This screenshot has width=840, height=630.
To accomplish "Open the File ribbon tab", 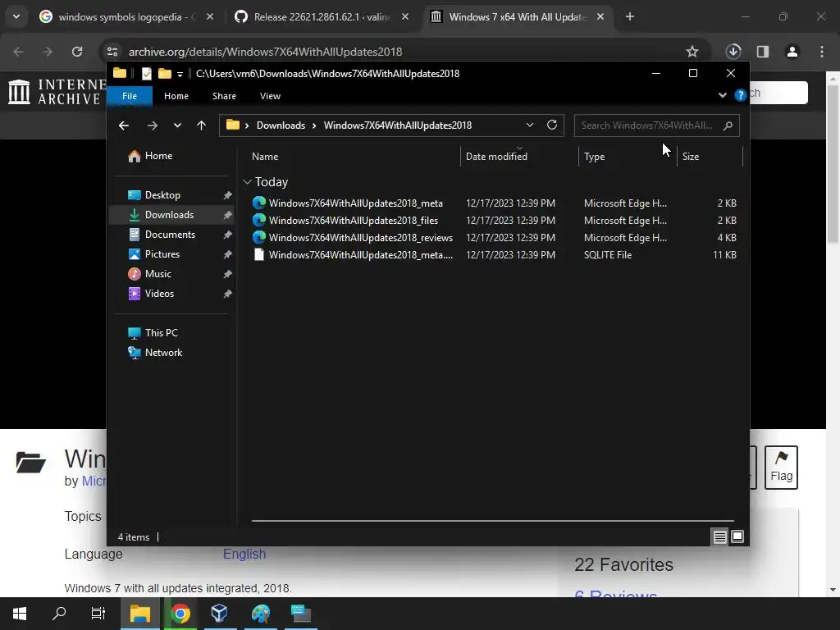I will coord(130,96).
